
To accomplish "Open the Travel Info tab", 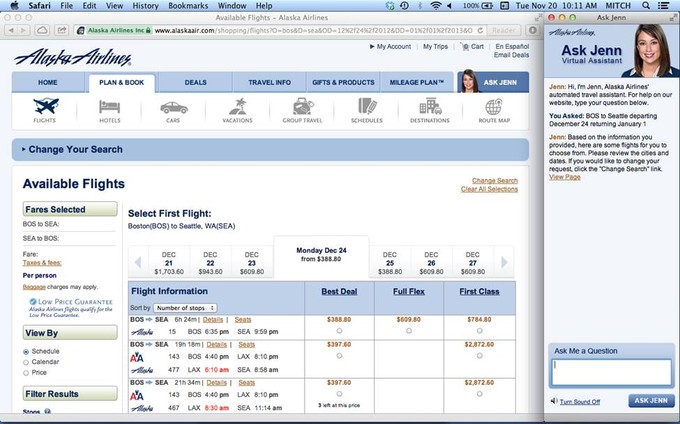I will (x=269, y=82).
